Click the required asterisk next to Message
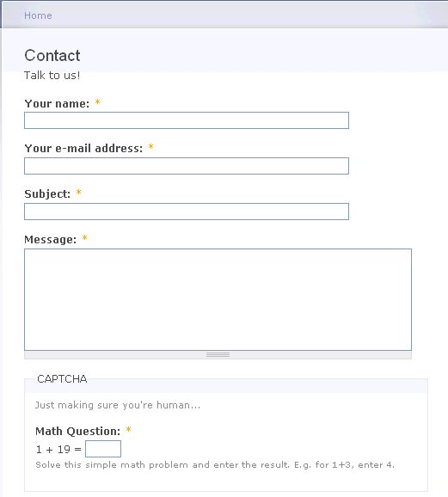 click(84, 238)
